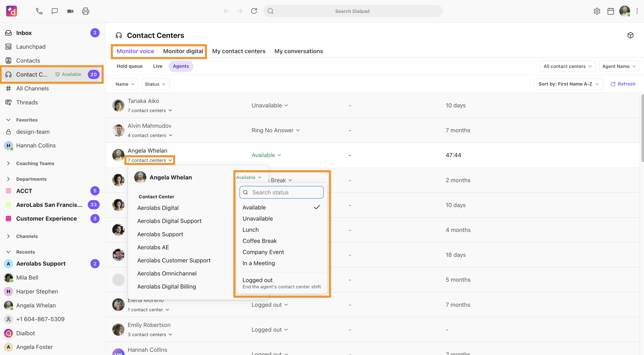Switch to Monitor voice tab

point(135,51)
